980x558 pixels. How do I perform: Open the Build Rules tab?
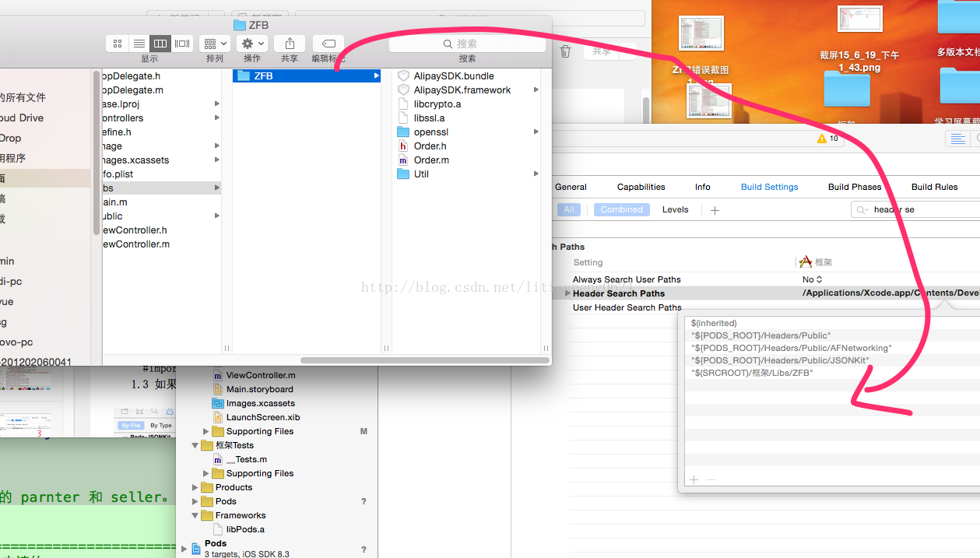[x=934, y=187]
